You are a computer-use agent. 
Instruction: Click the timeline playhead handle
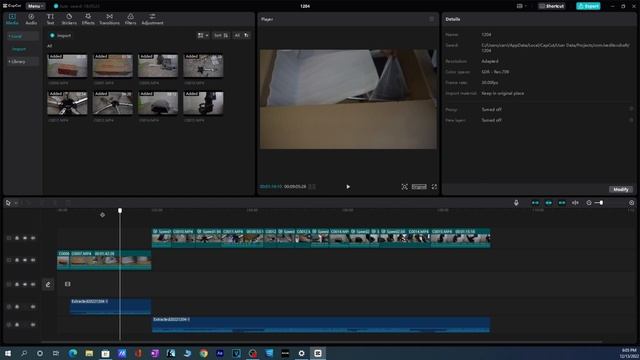point(120,211)
